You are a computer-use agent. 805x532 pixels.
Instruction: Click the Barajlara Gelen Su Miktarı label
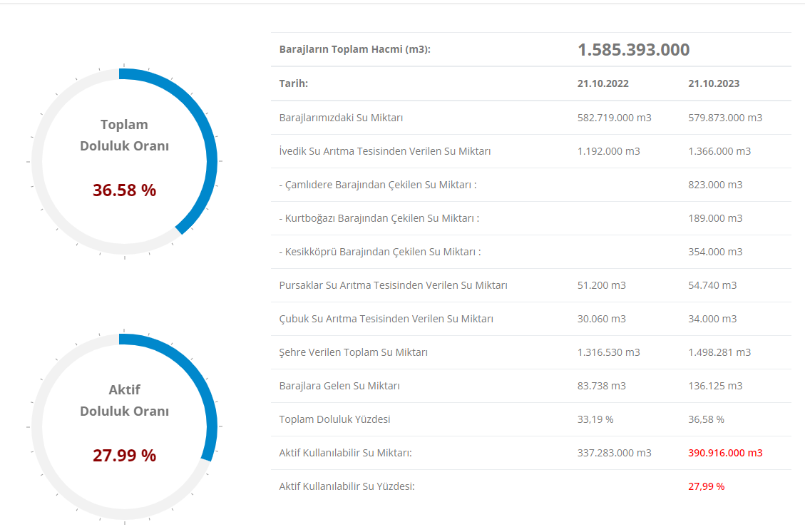(339, 386)
